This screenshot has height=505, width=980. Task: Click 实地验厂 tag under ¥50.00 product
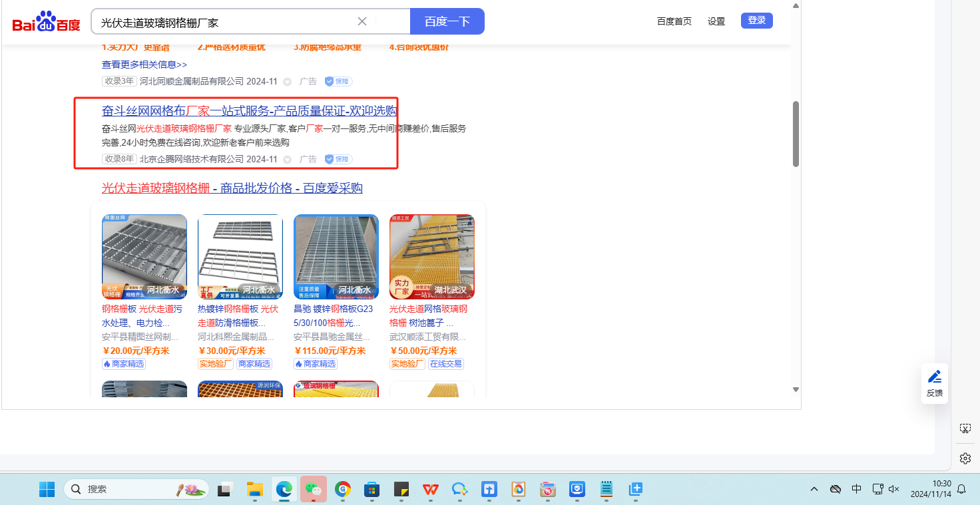tap(407, 364)
